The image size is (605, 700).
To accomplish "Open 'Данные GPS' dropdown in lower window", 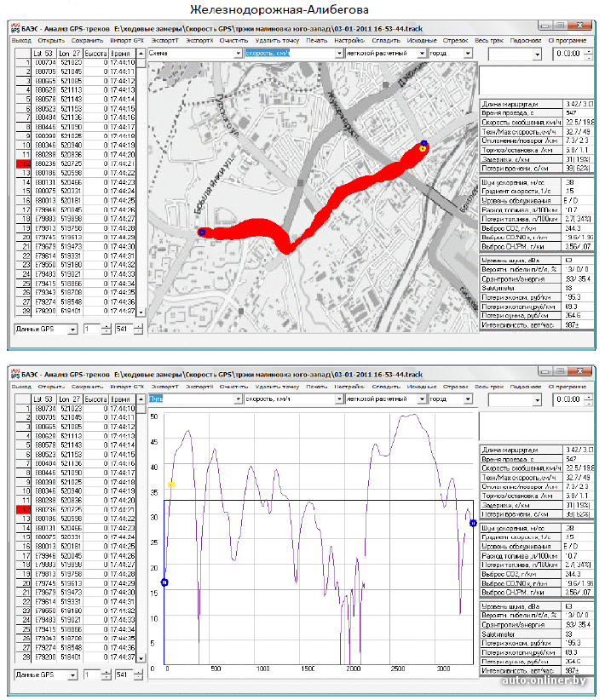I will click(x=72, y=675).
